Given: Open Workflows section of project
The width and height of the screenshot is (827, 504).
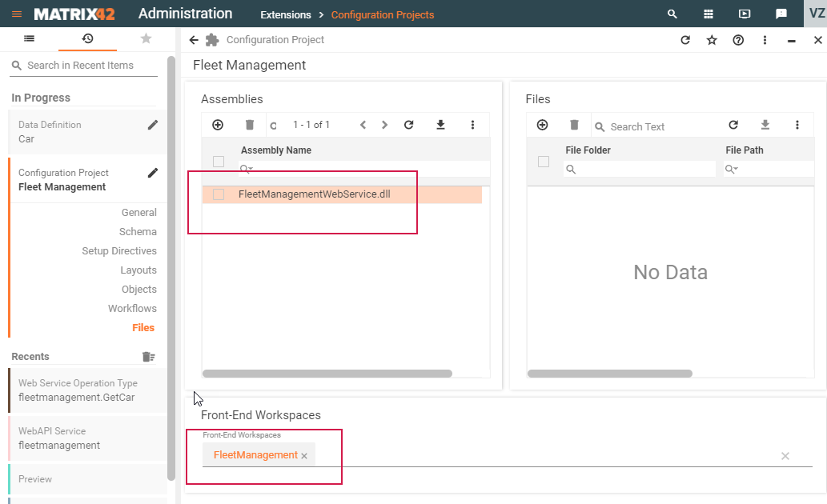Looking at the screenshot, I should [x=132, y=309].
